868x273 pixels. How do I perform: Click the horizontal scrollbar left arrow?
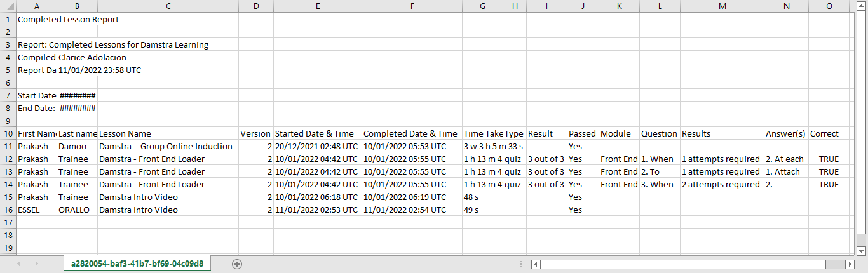pyautogui.click(x=537, y=264)
